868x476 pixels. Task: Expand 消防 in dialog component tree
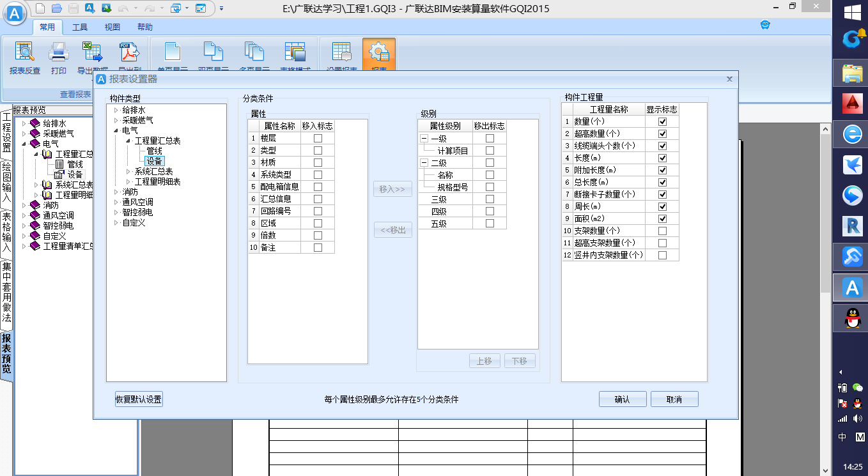coord(116,192)
